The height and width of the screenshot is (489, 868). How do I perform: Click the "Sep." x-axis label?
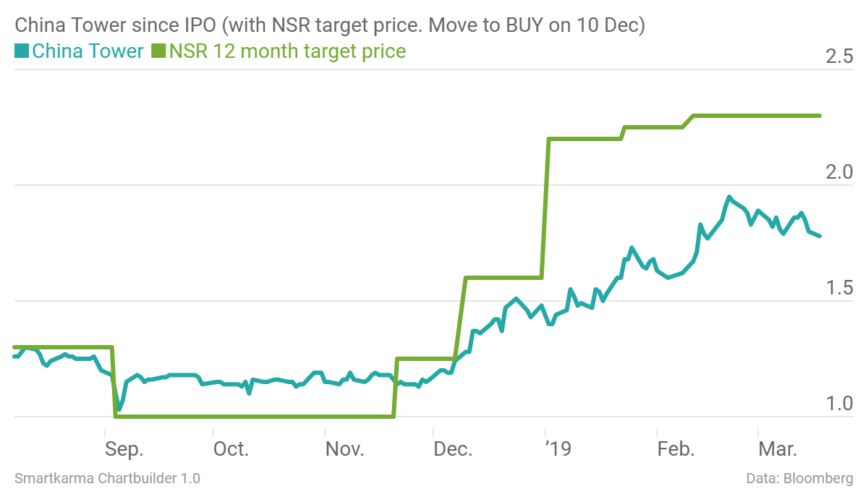pos(124,449)
